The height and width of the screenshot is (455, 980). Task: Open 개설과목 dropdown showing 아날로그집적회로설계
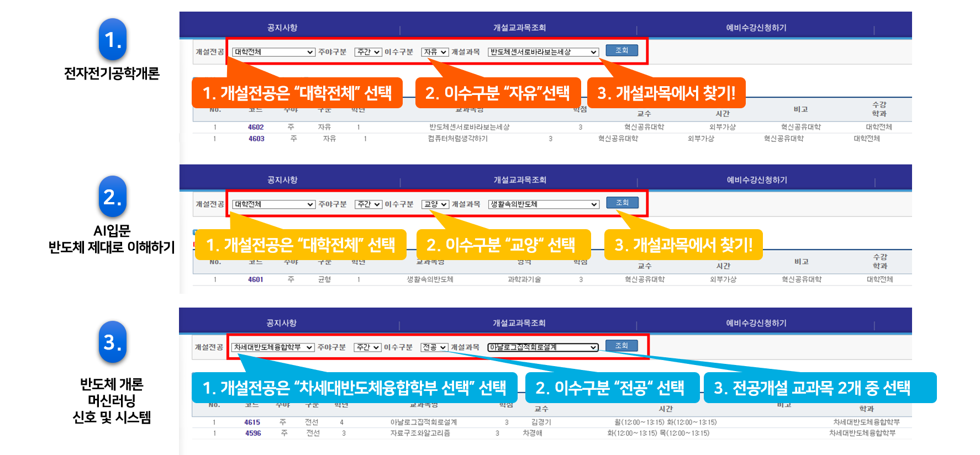coord(542,347)
